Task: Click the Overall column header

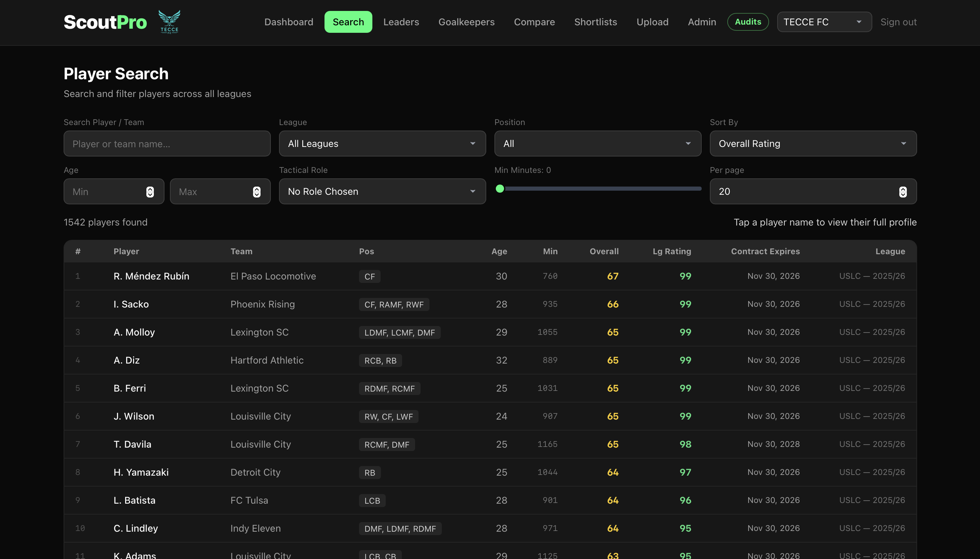Action: [x=604, y=251]
